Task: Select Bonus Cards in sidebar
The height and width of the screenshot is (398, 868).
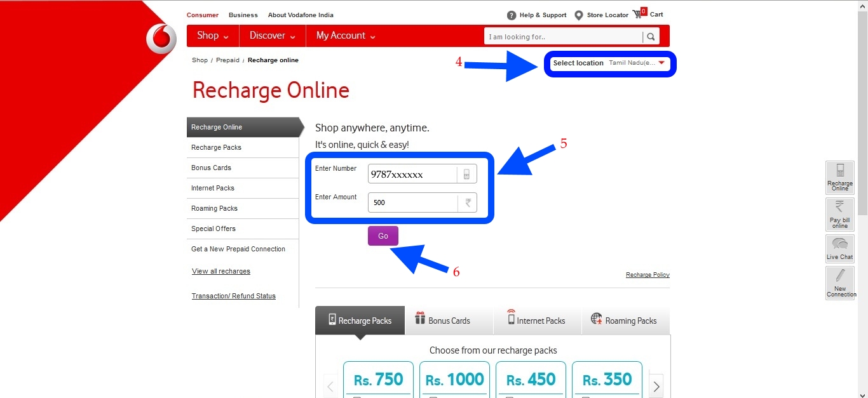Action: [x=243, y=168]
